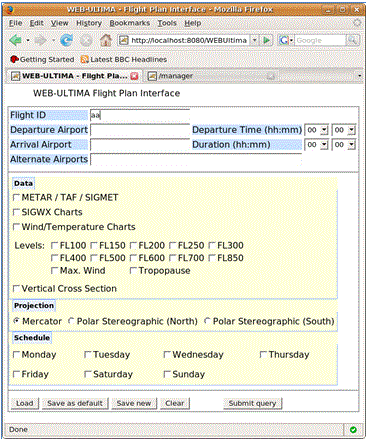The width and height of the screenshot is (366, 439).
Task: Toggle the FL300 level checkbox
Action: [212, 246]
